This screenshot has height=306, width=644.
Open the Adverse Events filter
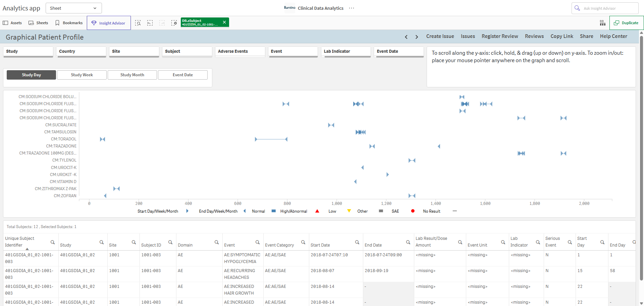coord(240,51)
